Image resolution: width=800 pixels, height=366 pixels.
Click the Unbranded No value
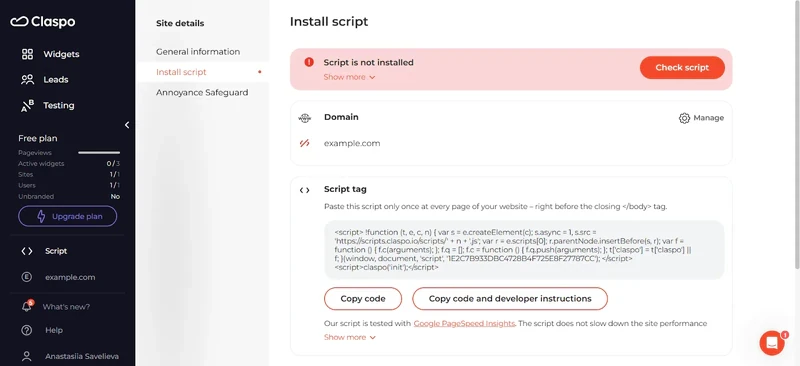coord(115,197)
